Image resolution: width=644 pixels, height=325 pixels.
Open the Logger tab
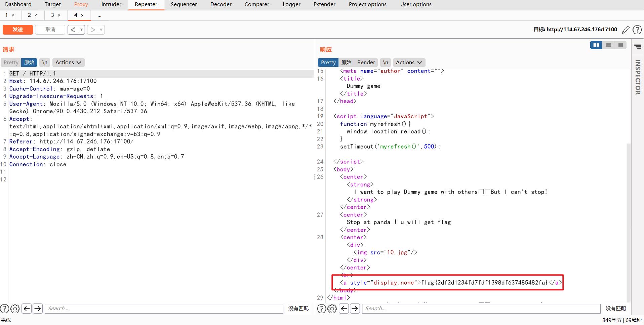pos(291,4)
